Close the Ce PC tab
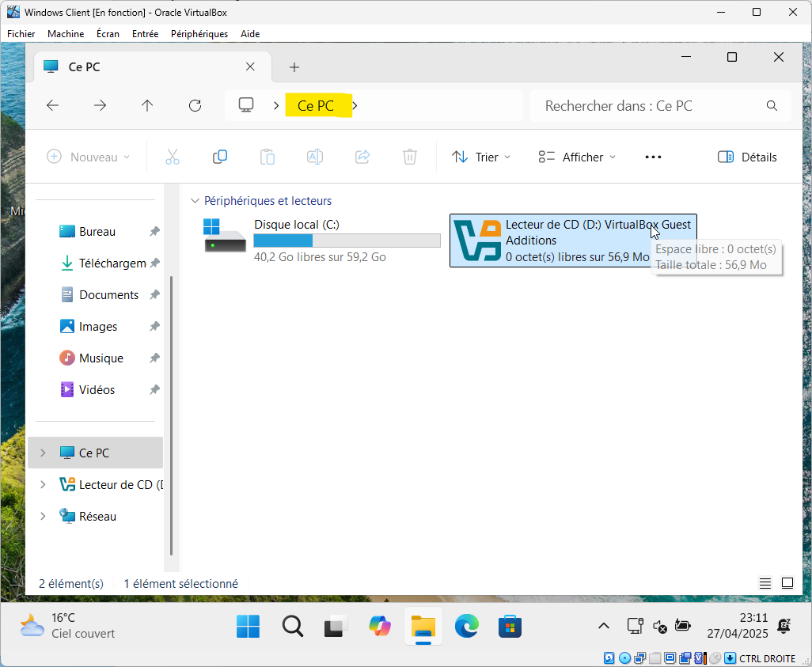Viewport: 812px width, 667px height. tap(250, 66)
